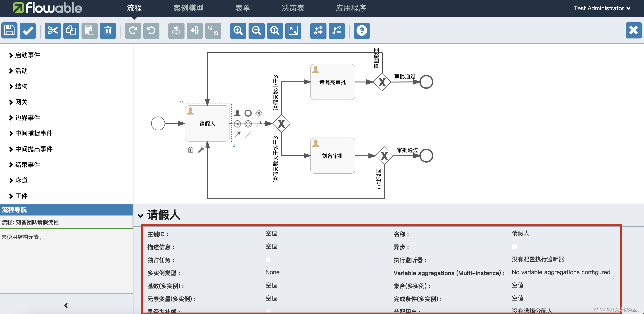Viewport: 644px width, 314px height.
Task: Switch to the 案例模型 tab
Action: 189,8
